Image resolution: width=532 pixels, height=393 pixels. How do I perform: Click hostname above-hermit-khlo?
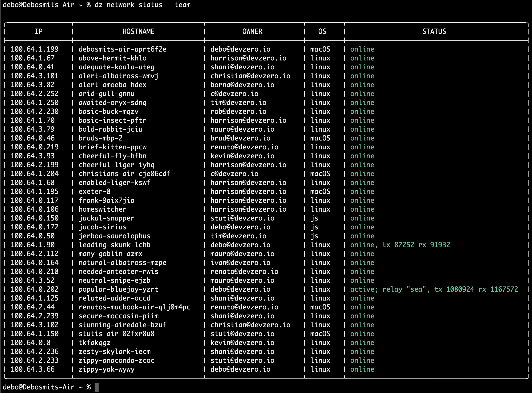(x=112, y=58)
